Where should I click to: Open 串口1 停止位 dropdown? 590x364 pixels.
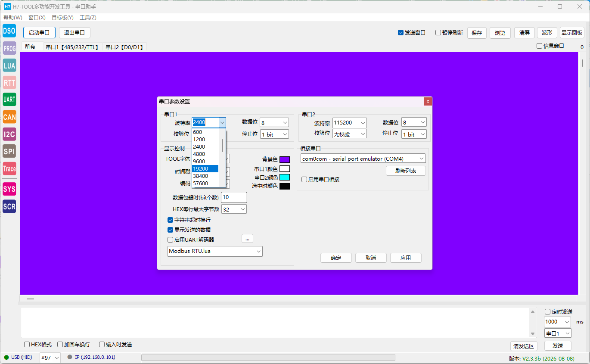click(274, 134)
